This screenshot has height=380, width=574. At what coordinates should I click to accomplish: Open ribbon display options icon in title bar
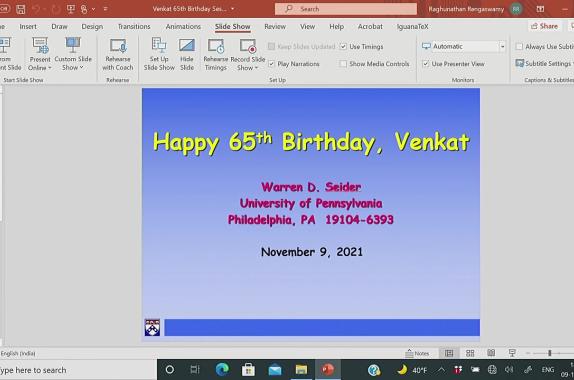(540, 9)
